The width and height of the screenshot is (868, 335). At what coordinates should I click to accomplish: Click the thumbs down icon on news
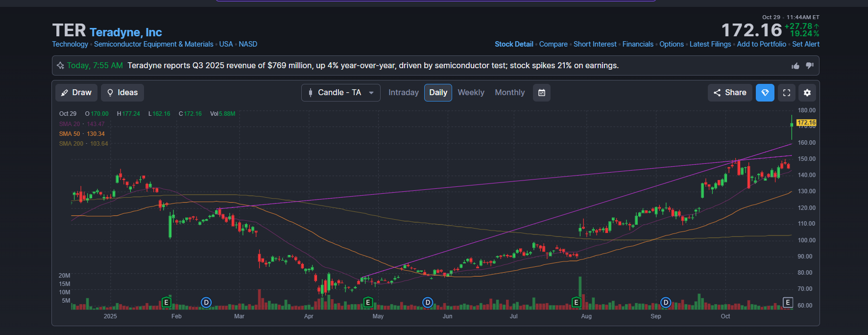coord(810,66)
